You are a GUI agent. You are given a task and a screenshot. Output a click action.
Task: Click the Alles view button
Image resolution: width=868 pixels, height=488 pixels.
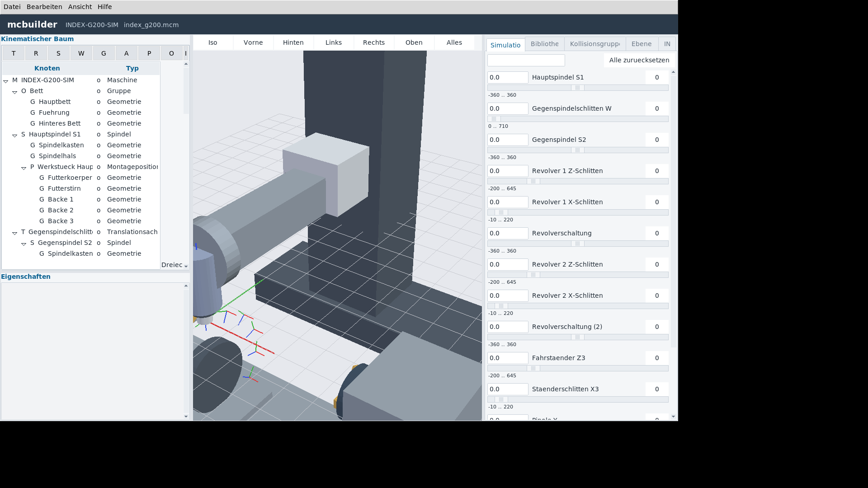454,42
